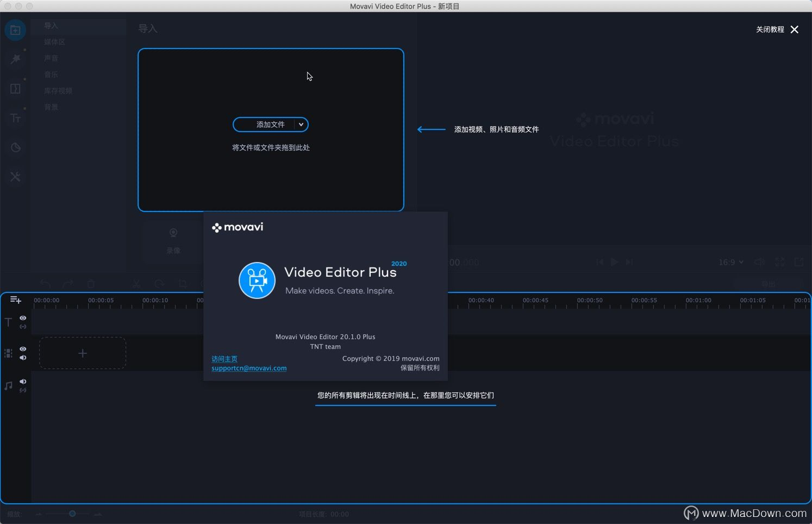Click the 'Movavi Video Editor 20.1.0 Plus' version text
The image size is (812, 524).
point(325,337)
